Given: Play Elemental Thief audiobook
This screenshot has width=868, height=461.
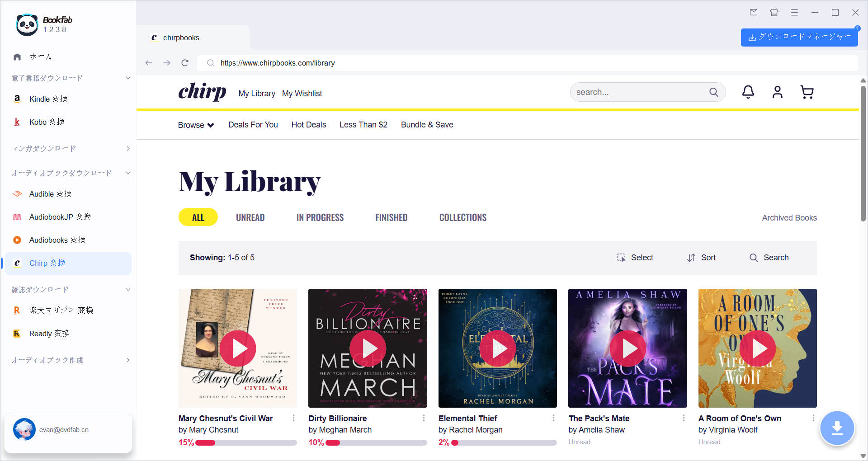Looking at the screenshot, I should point(498,348).
